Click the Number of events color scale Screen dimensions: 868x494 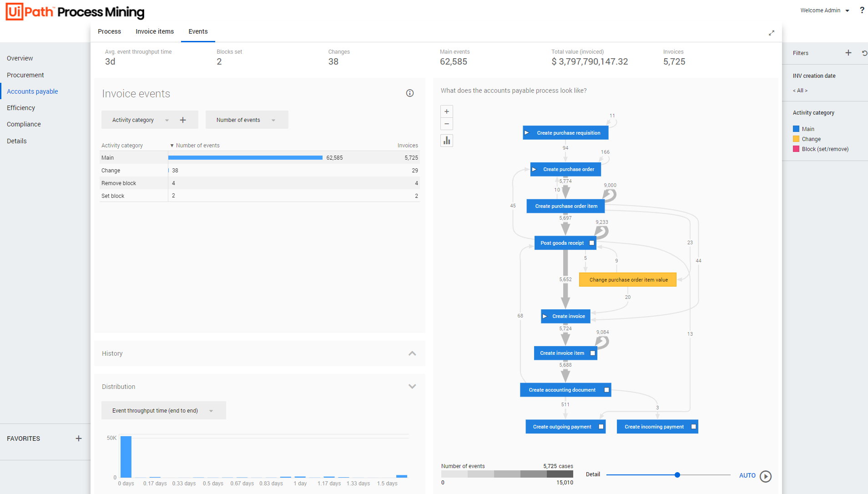507,474
